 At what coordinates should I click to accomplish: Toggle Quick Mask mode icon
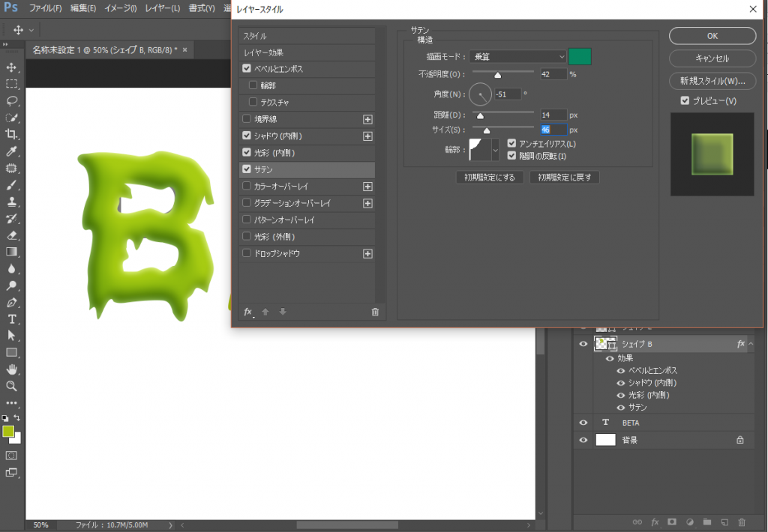click(x=12, y=456)
